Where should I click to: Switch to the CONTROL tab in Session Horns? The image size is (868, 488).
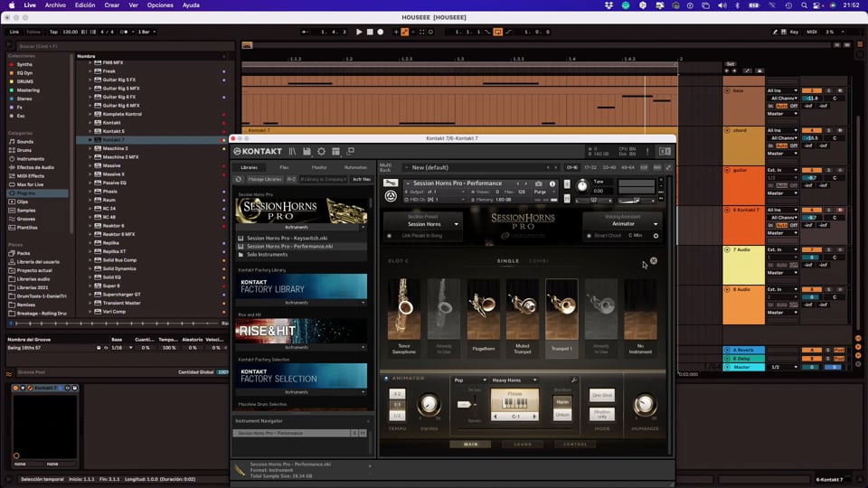point(575,445)
